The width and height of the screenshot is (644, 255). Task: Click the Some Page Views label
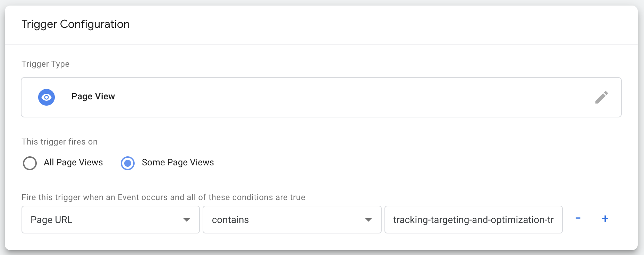178,162
